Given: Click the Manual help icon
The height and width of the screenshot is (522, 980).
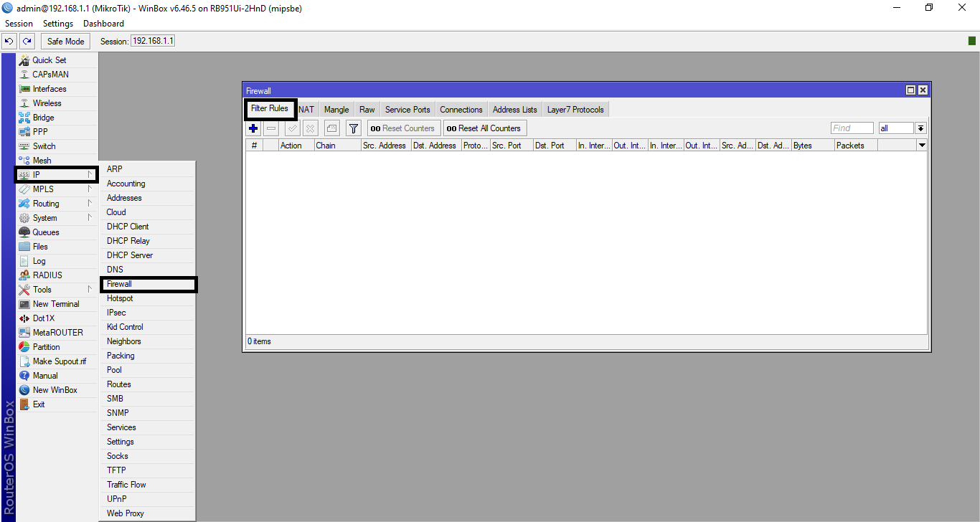Looking at the screenshot, I should pyautogui.click(x=24, y=376).
